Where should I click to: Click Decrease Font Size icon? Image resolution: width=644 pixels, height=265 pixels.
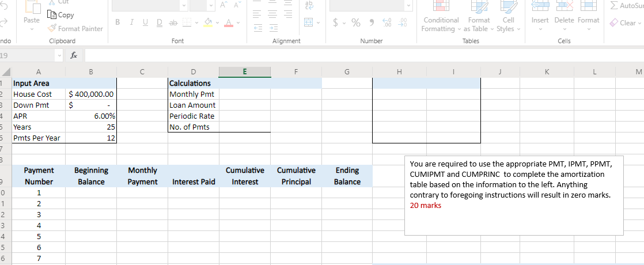pyautogui.click(x=236, y=5)
